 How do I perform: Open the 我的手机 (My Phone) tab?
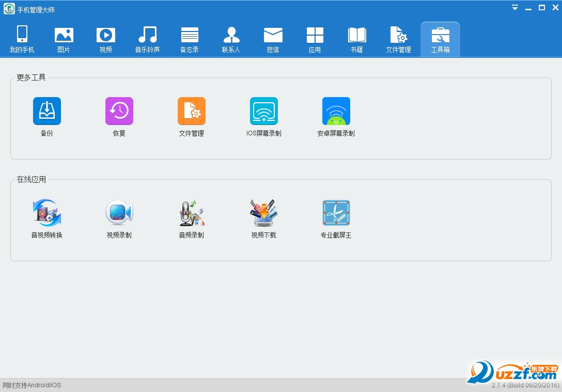coord(22,39)
